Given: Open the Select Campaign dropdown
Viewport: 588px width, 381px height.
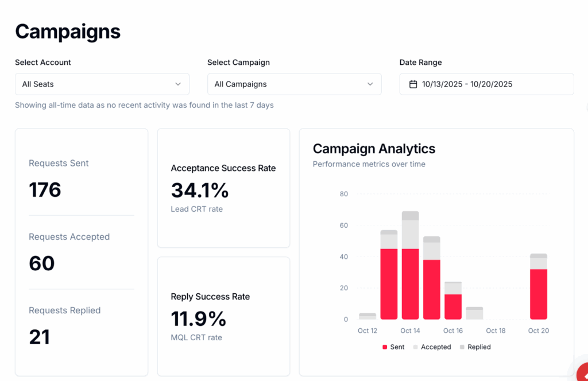Looking at the screenshot, I should click(294, 84).
